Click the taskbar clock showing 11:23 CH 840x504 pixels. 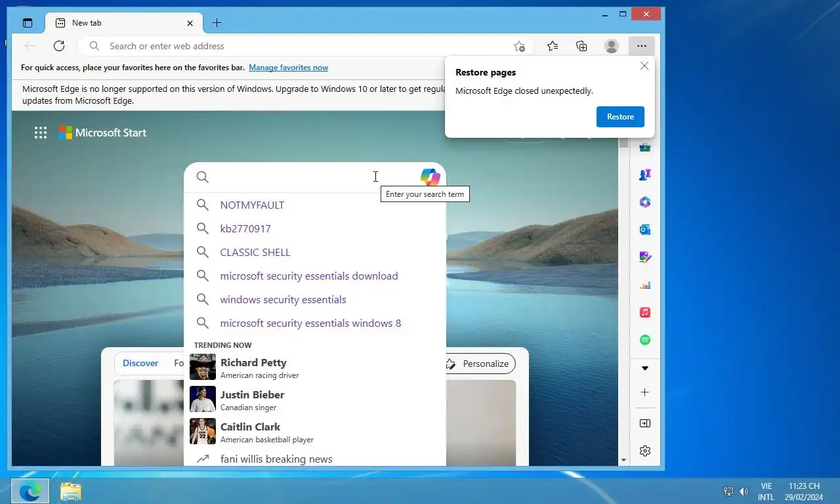tap(804, 486)
